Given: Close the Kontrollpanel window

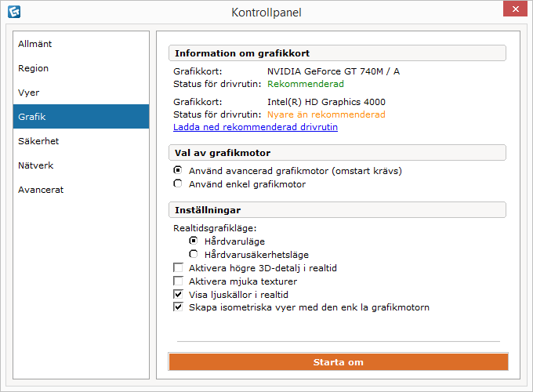Looking at the screenshot, I should (515, 9).
